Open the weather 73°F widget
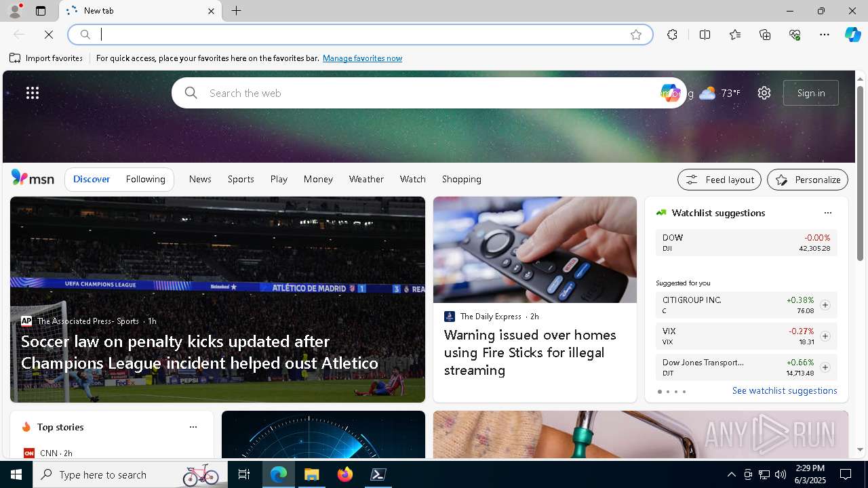Viewport: 868px width, 488px height. click(x=719, y=93)
